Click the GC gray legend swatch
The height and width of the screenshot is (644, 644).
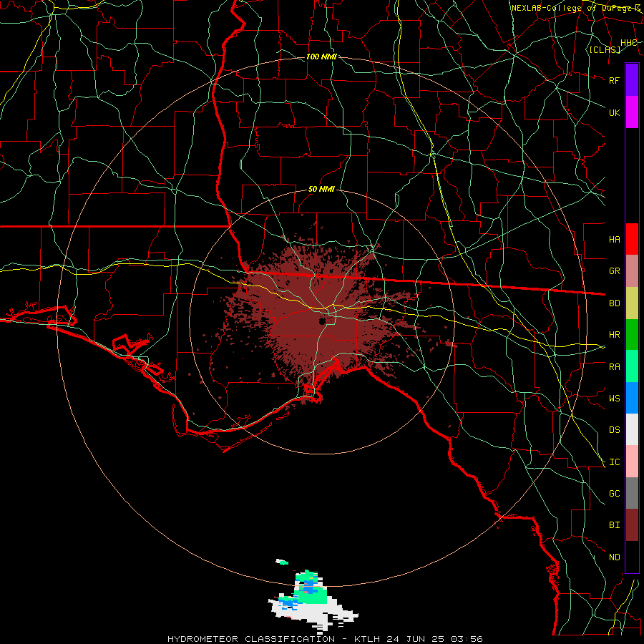632,493
